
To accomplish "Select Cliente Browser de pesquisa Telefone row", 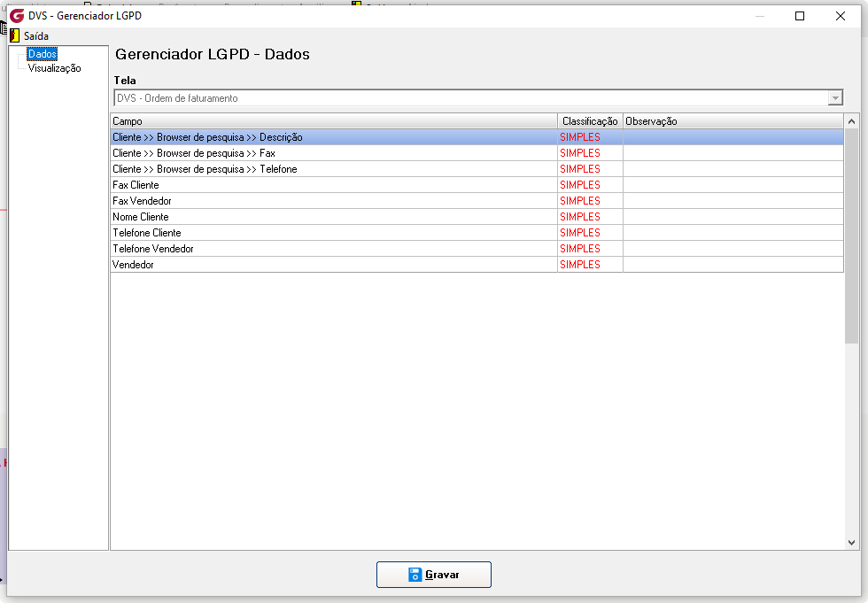I will point(477,169).
